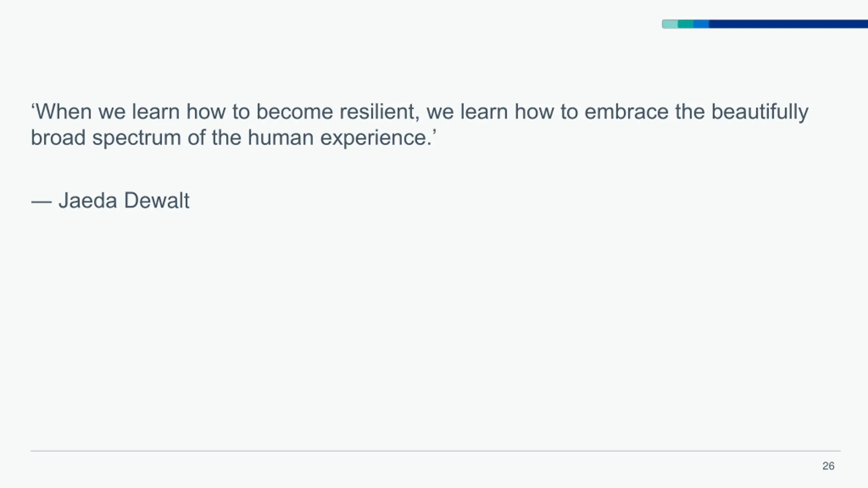The image size is (868, 488).
Task: Click the word "spectrum" in the quote
Action: (x=136, y=138)
